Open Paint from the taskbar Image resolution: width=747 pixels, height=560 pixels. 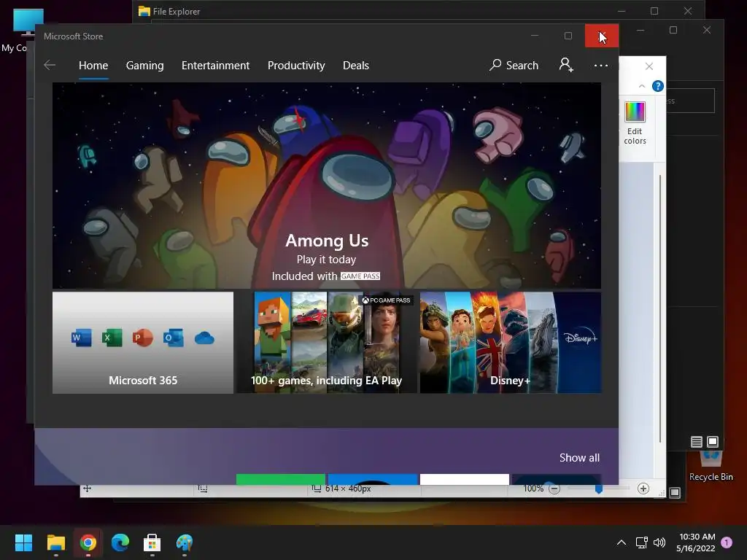[185, 542]
